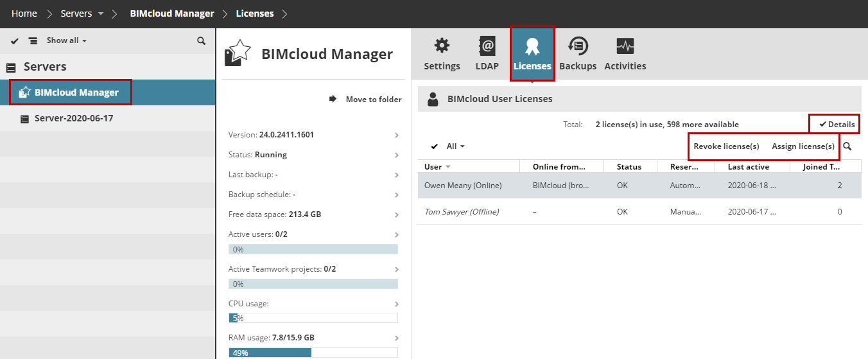868x359 pixels.
Task: Open the All filter dropdown in licenses
Action: point(455,146)
